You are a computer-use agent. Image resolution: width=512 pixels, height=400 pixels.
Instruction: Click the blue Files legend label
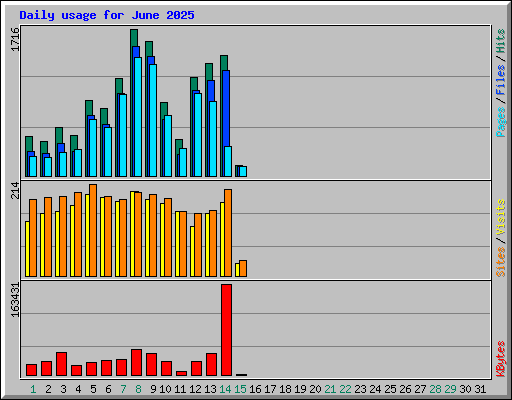tap(501, 80)
